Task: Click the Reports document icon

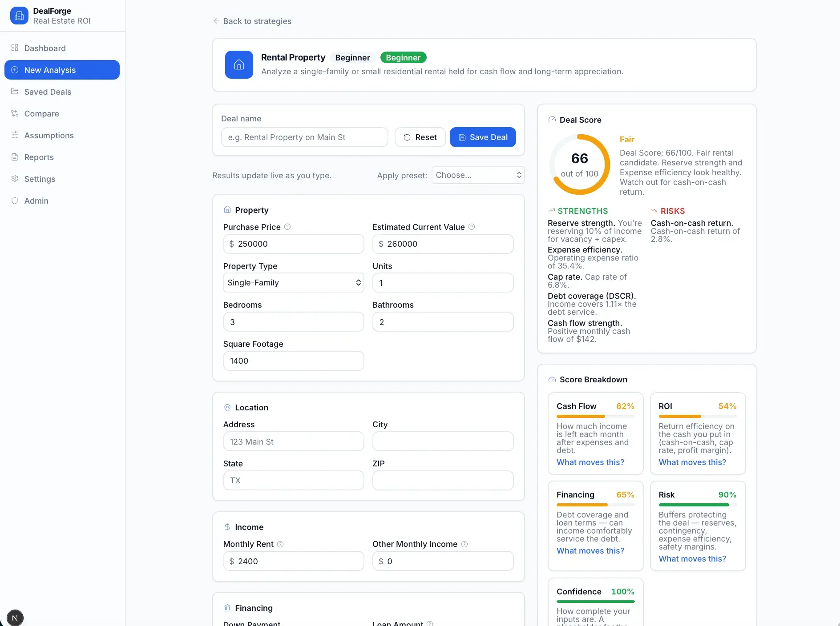Action: click(15, 156)
